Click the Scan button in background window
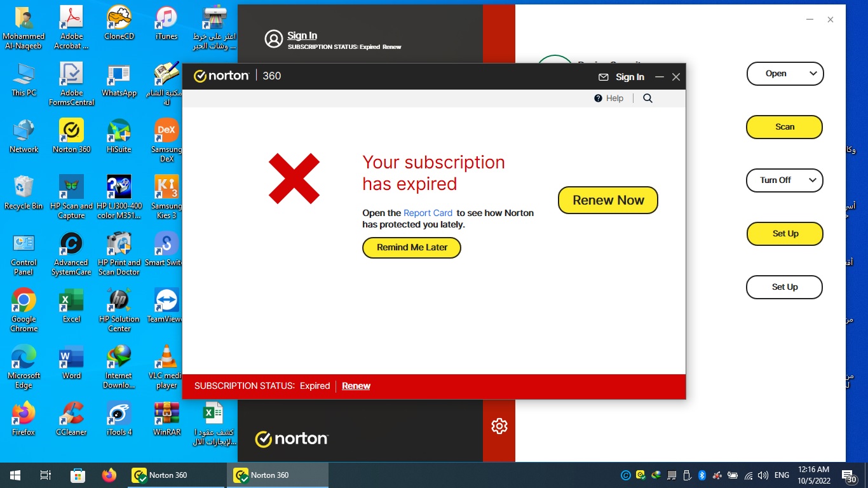This screenshot has width=868, height=488. pyautogui.click(x=785, y=127)
